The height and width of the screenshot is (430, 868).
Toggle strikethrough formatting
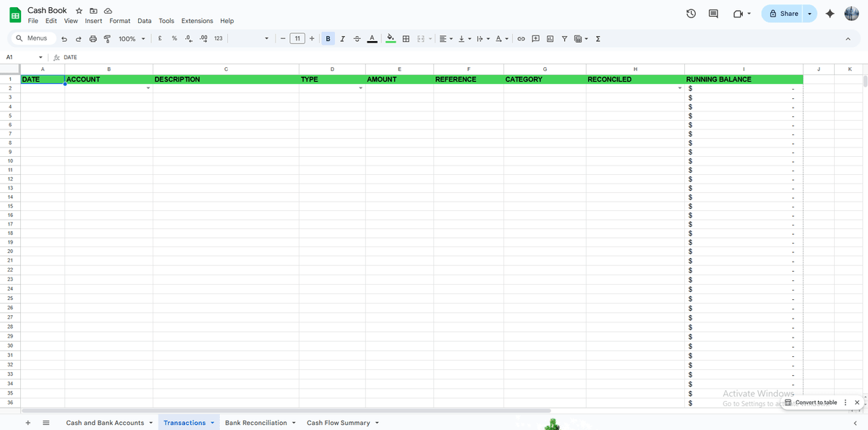pyautogui.click(x=356, y=39)
